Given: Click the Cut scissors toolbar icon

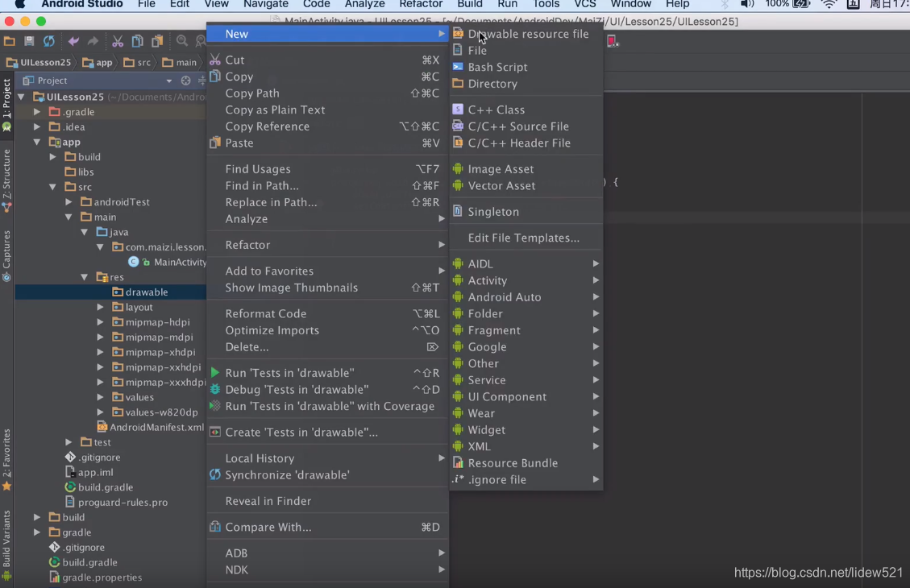Looking at the screenshot, I should [118, 41].
